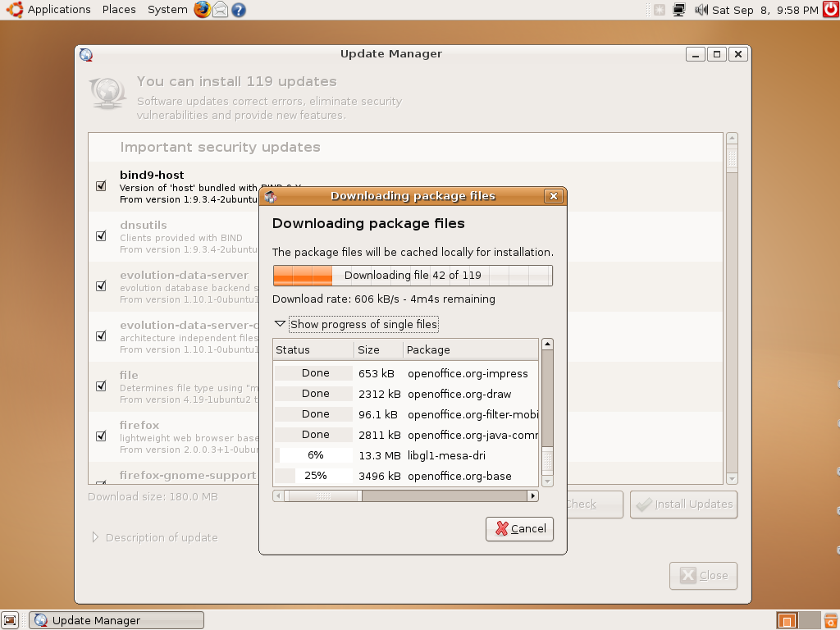Click the red power/logout icon
The width and height of the screenshot is (840, 630).
[830, 10]
